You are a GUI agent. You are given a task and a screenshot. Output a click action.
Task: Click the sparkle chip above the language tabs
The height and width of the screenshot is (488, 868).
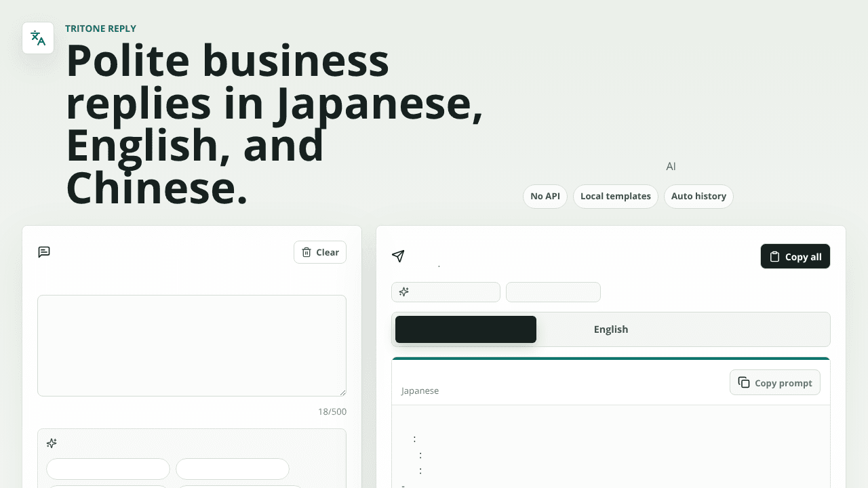tap(446, 292)
